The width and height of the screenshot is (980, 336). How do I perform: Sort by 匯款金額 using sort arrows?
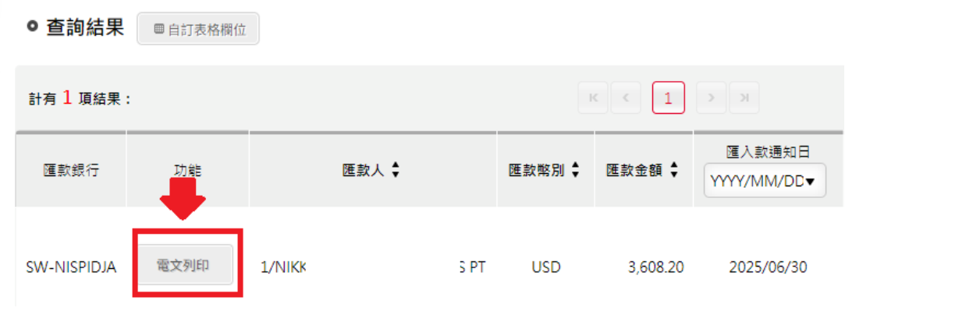(x=673, y=170)
